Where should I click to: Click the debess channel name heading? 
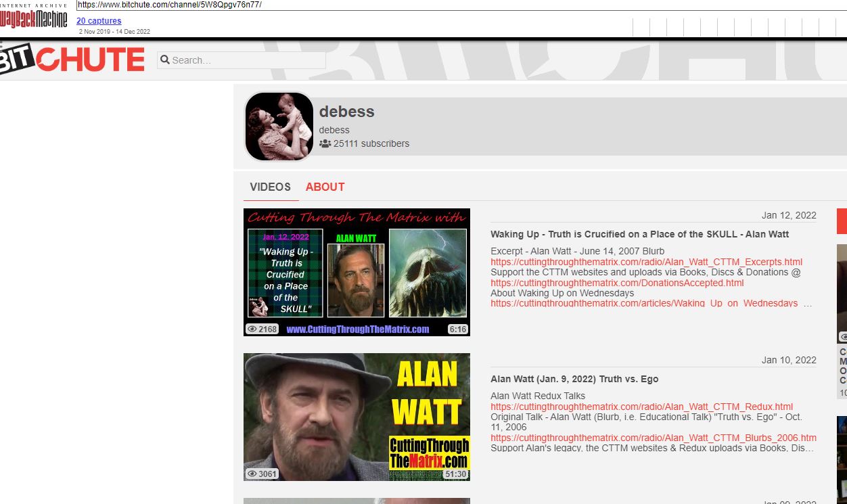346,112
